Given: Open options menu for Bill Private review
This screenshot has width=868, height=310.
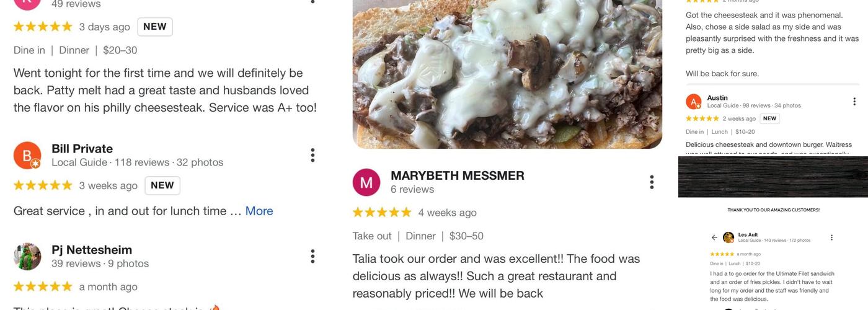Looking at the screenshot, I should coord(312,155).
